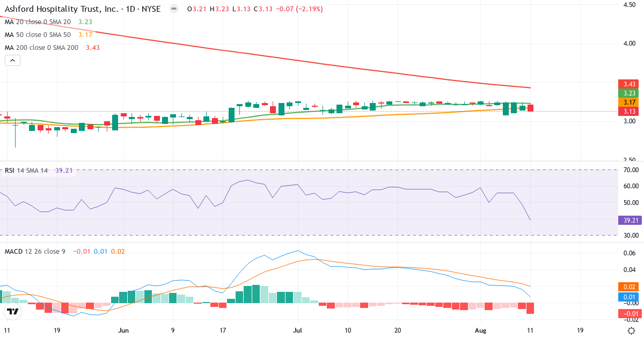
Task: Click the grey status pill beside NYSE
Action: [x=173, y=9]
